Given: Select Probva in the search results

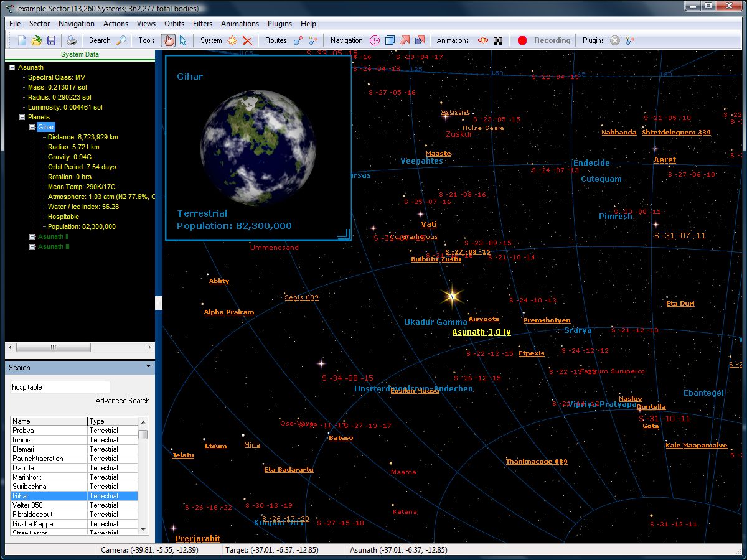Looking at the screenshot, I should pyautogui.click(x=74, y=431).
